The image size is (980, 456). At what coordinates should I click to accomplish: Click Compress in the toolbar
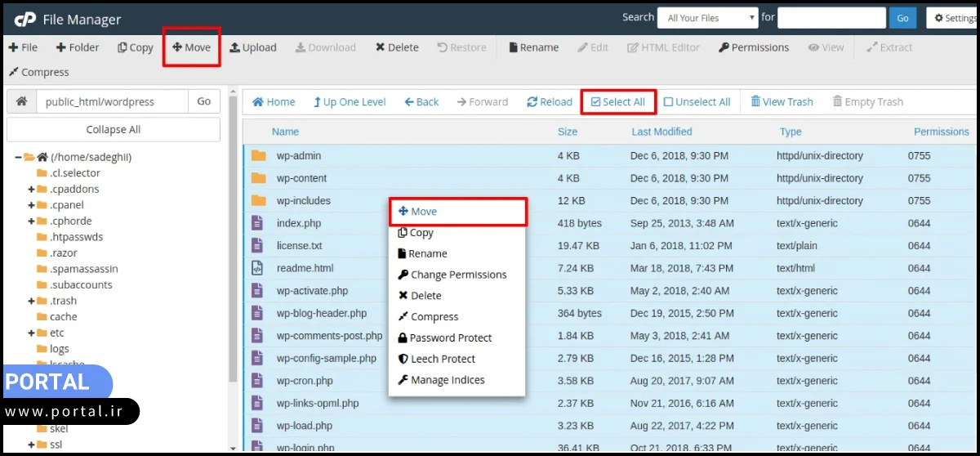click(39, 72)
